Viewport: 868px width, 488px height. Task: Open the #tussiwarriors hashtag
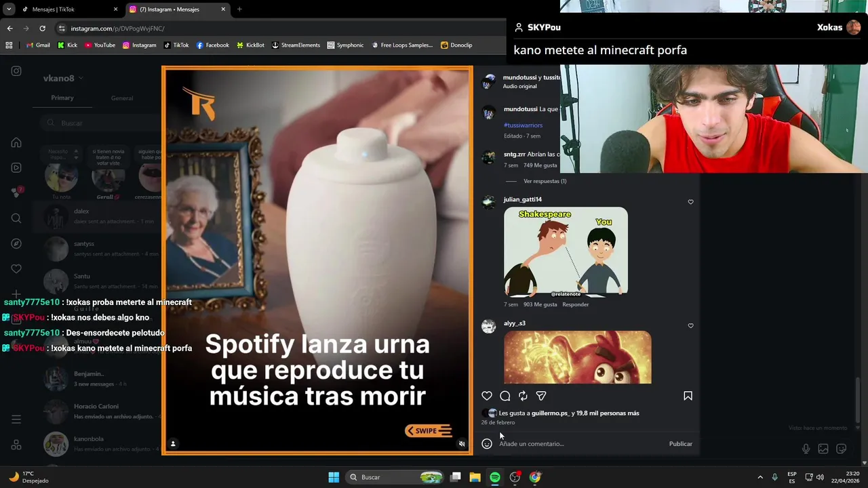tap(523, 125)
